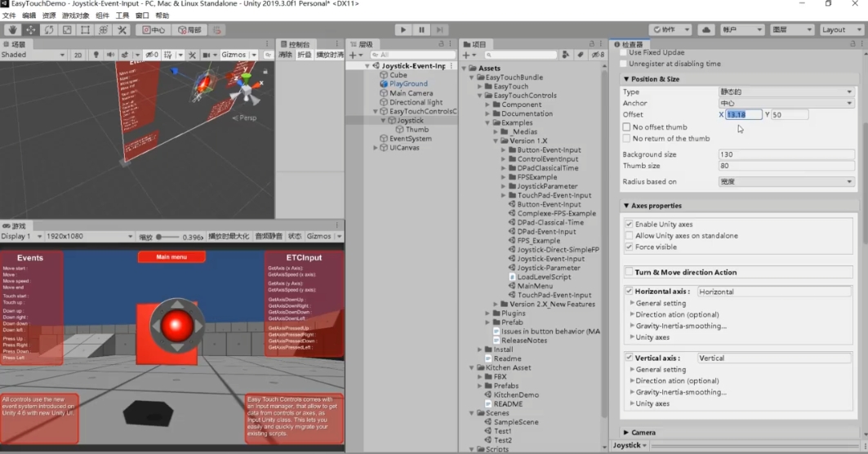Screen dimensions: 868x454
Task: Toggle 音频静音 in Game view
Action: tap(269, 237)
